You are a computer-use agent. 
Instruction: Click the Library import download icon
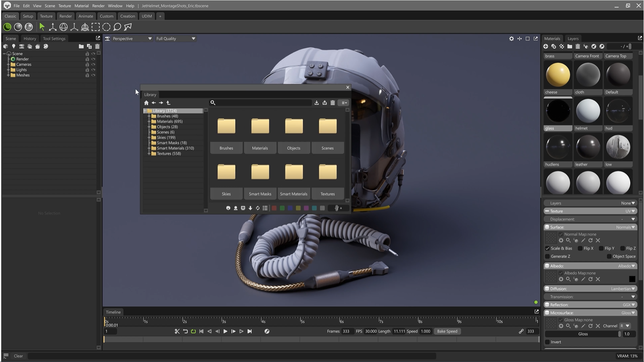coord(316,103)
